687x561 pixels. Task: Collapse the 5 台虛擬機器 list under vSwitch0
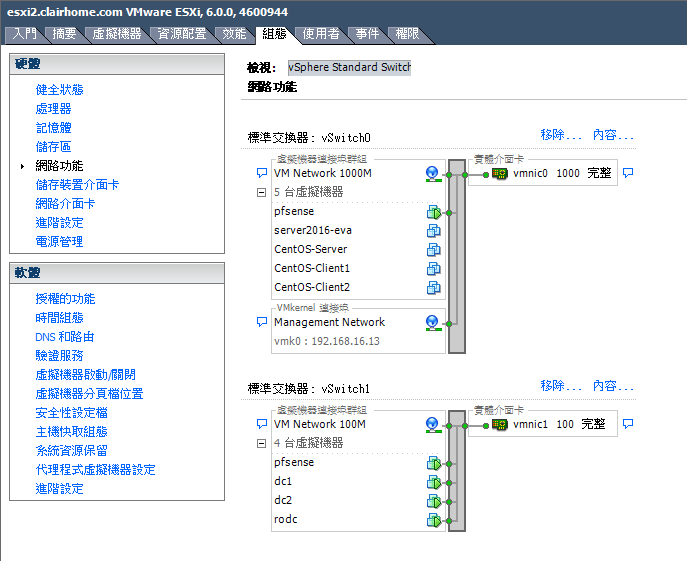coord(261,192)
